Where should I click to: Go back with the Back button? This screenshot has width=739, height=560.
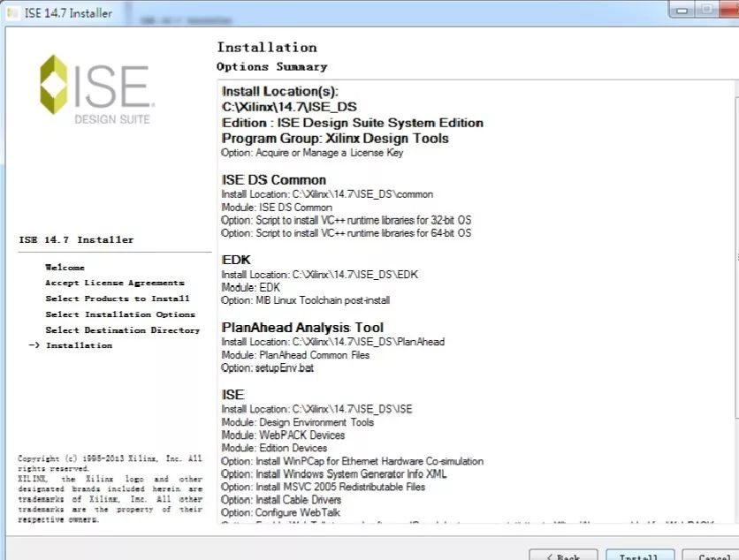pos(563,555)
